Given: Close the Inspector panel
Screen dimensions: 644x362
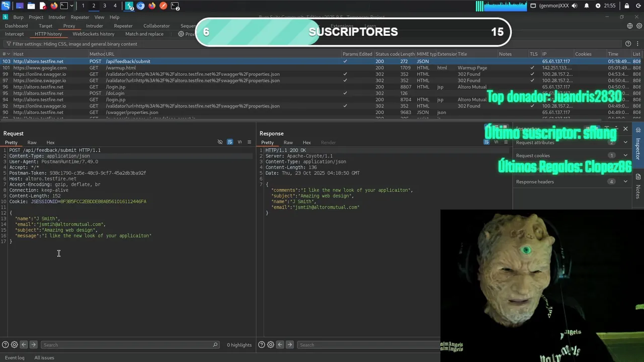Looking at the screenshot, I should tap(625, 130).
